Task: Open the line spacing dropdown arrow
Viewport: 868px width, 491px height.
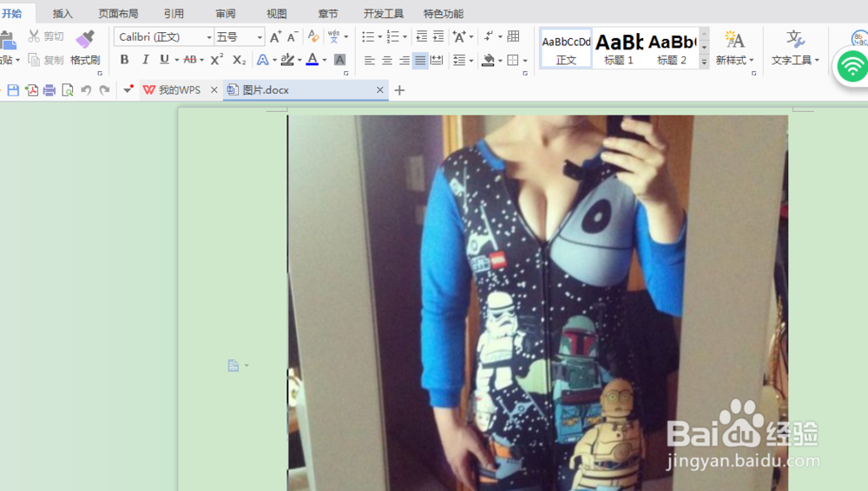Action: 471,61
